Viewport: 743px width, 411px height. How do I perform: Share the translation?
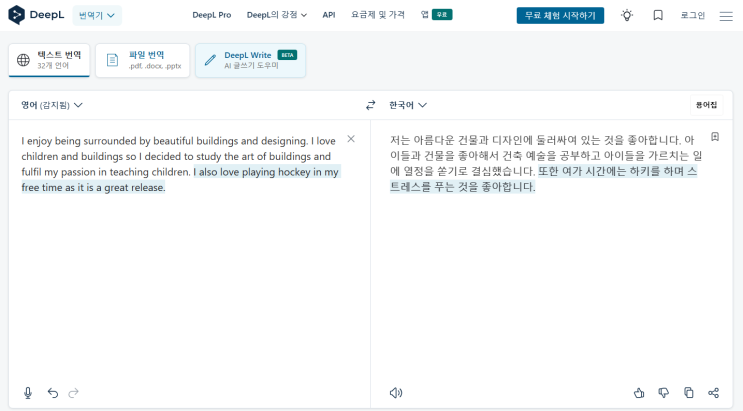click(713, 393)
